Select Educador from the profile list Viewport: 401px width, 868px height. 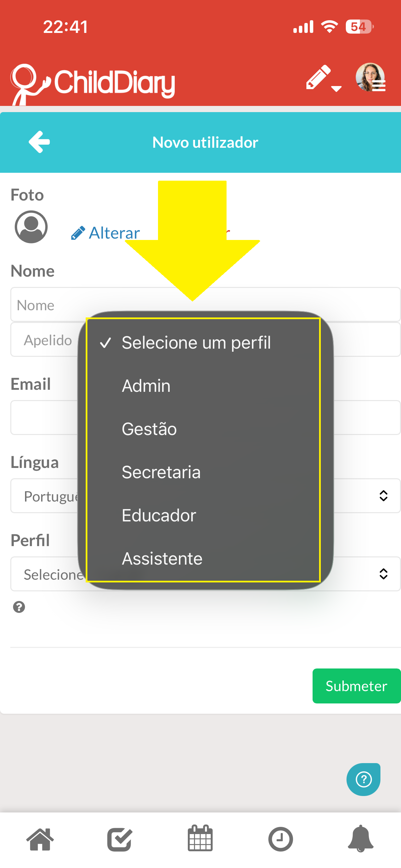(204, 515)
